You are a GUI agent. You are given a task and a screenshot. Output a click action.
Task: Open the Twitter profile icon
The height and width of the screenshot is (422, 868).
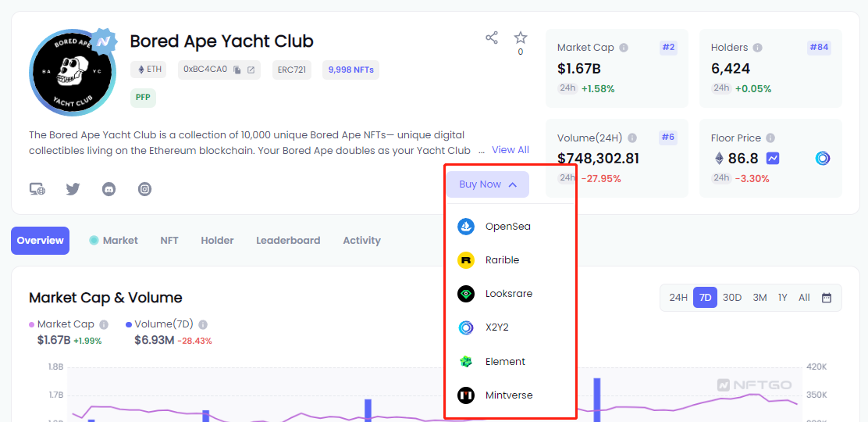[x=73, y=189]
